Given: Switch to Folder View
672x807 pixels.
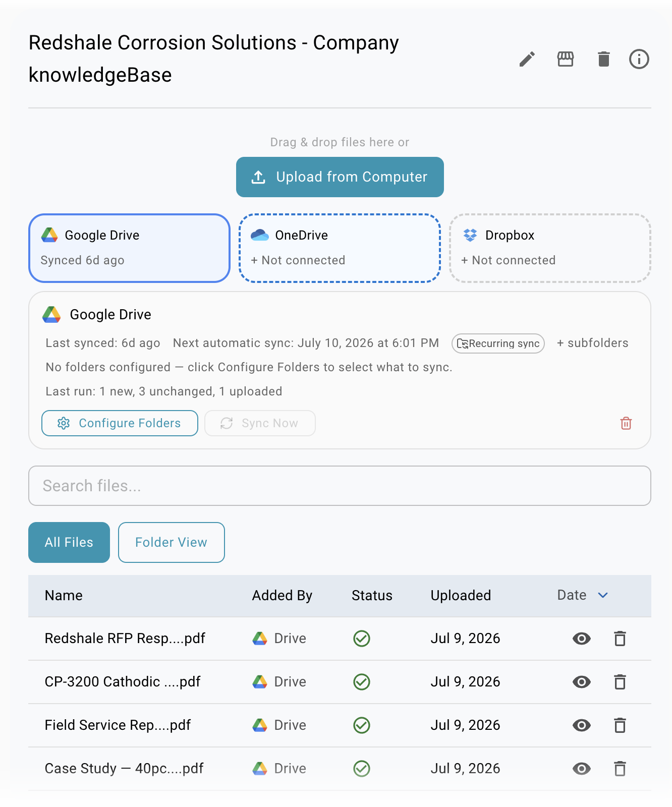Looking at the screenshot, I should point(171,542).
